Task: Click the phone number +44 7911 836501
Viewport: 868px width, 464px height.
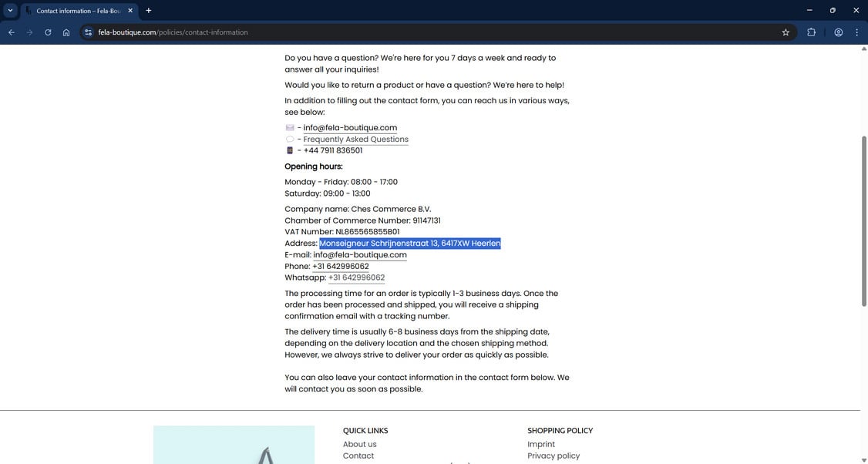Action: click(x=333, y=150)
